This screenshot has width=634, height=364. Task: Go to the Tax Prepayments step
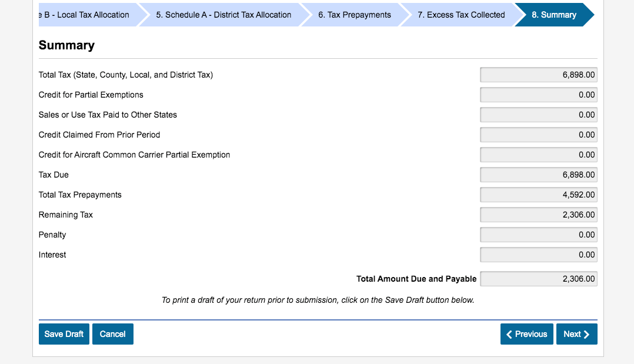point(355,15)
